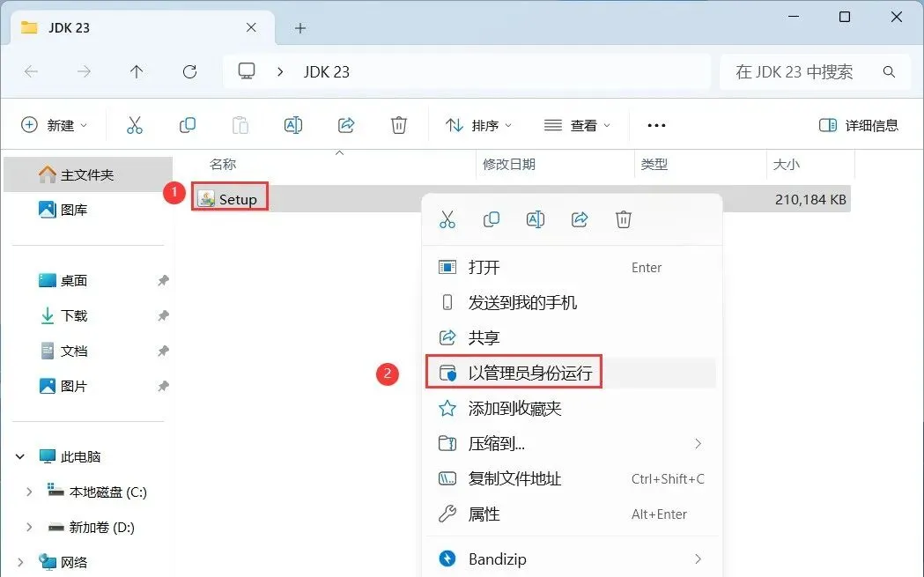The height and width of the screenshot is (577, 924).
Task: Click the greyed-out Paste icon in the toolbar
Action: click(240, 125)
